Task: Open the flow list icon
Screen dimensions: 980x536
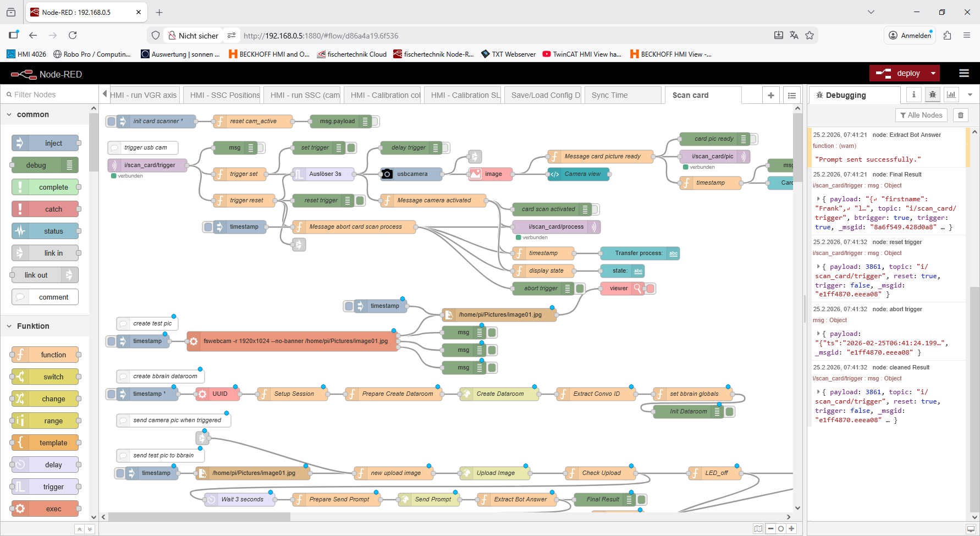Action: (x=791, y=95)
